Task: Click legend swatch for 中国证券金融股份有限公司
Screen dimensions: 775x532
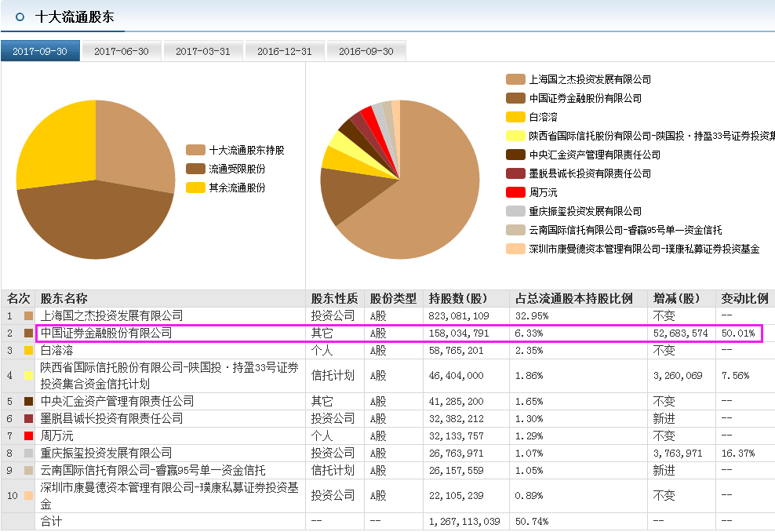Action: (515, 98)
